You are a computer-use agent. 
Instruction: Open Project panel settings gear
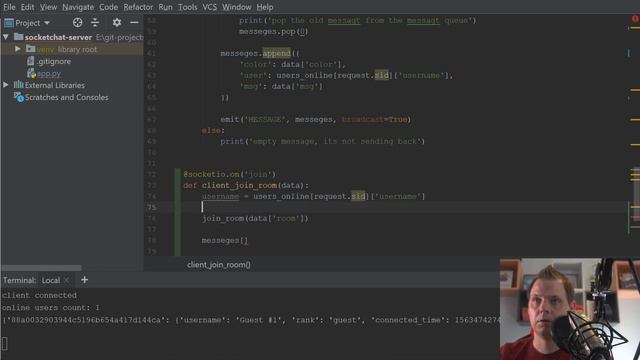pos(117,22)
